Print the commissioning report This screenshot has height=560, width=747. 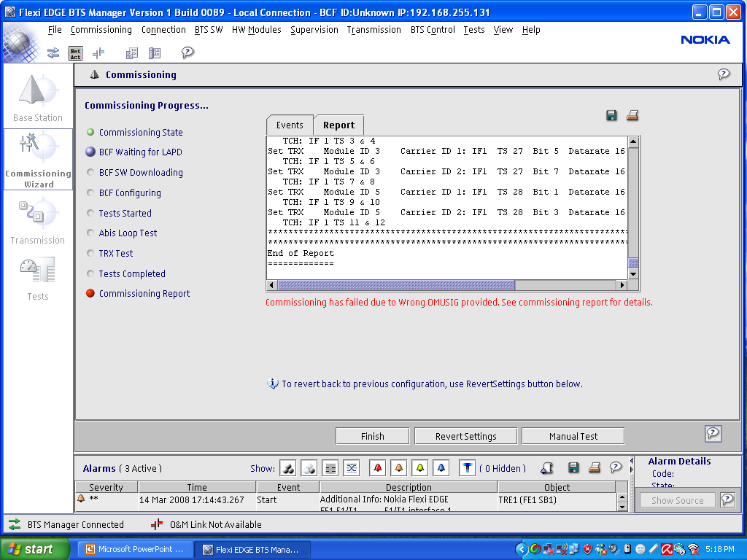tap(632, 115)
